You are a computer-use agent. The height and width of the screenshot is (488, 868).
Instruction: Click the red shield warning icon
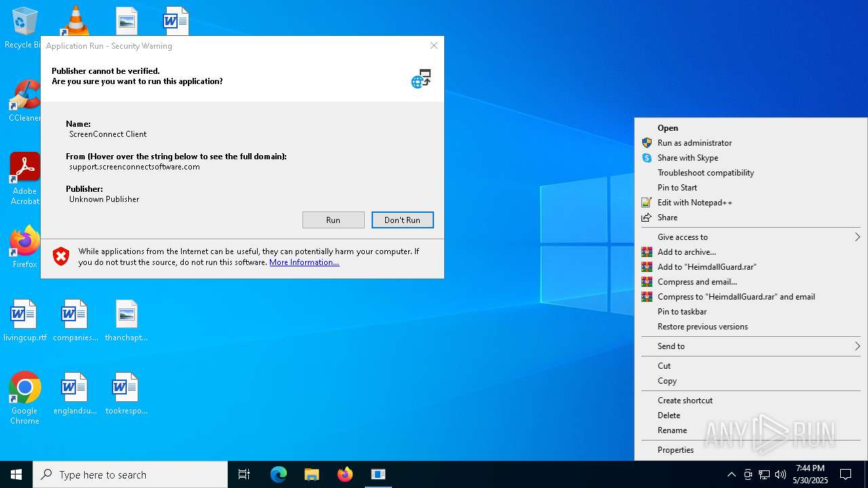(61, 256)
